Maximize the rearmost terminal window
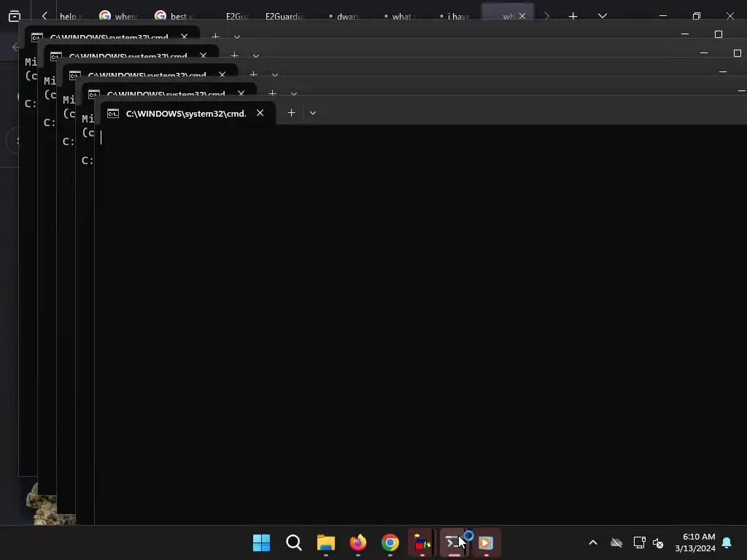747x560 pixels. (719, 34)
